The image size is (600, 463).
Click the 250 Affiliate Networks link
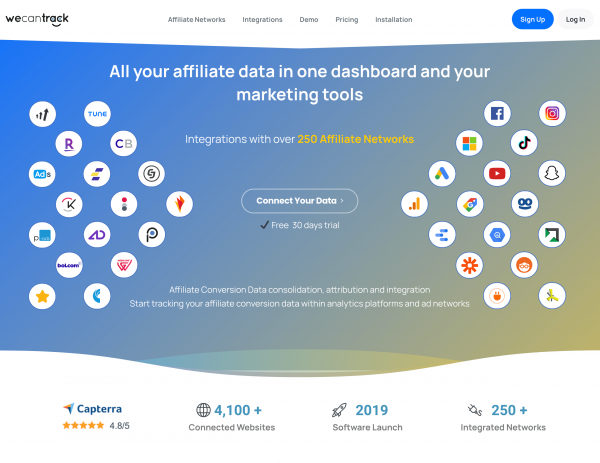(x=355, y=139)
